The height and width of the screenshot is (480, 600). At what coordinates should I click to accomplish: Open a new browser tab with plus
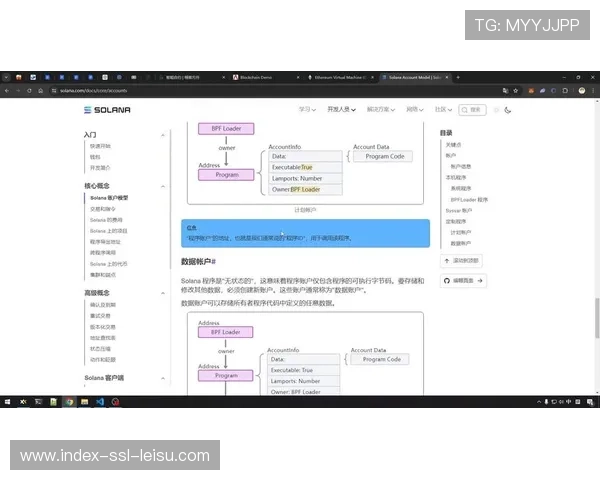(x=458, y=77)
